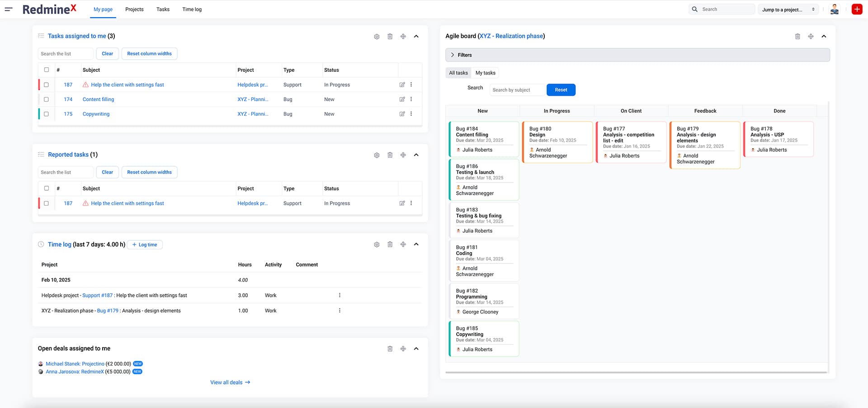Collapse the Open deals widget
This screenshot has height=408, width=868.
(x=416, y=349)
